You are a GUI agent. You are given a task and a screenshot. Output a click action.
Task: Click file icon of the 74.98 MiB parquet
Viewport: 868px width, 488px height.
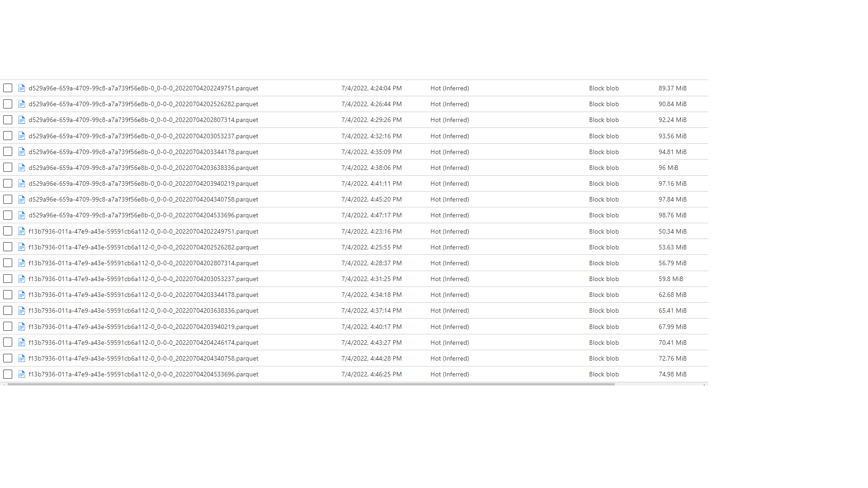[x=21, y=374]
